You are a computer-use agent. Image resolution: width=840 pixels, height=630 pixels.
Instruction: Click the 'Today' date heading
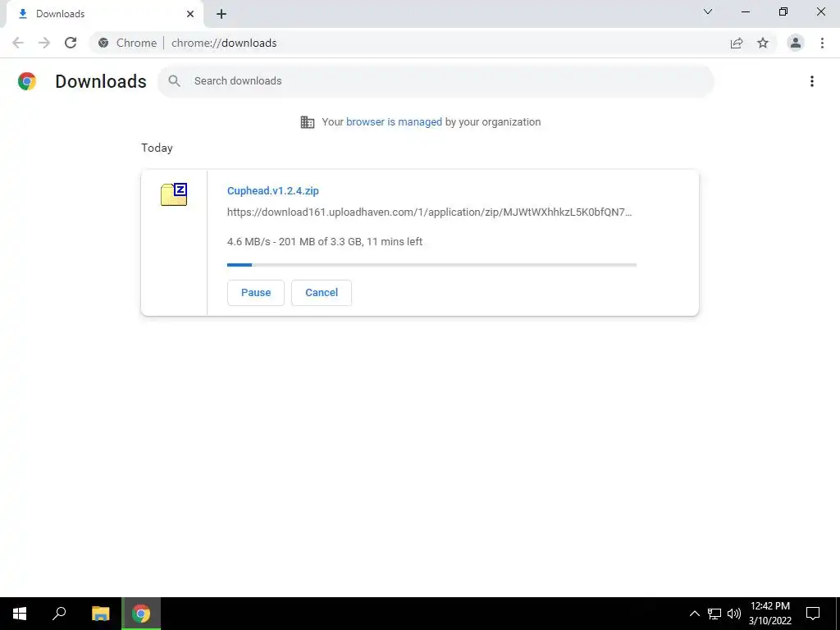(157, 148)
